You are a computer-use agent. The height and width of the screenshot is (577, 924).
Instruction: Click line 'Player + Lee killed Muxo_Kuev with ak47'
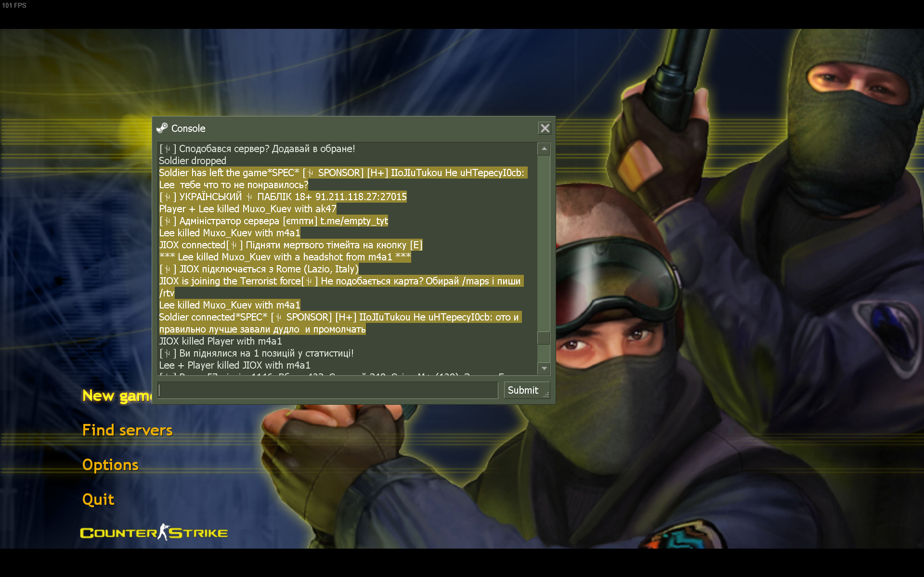(x=248, y=209)
